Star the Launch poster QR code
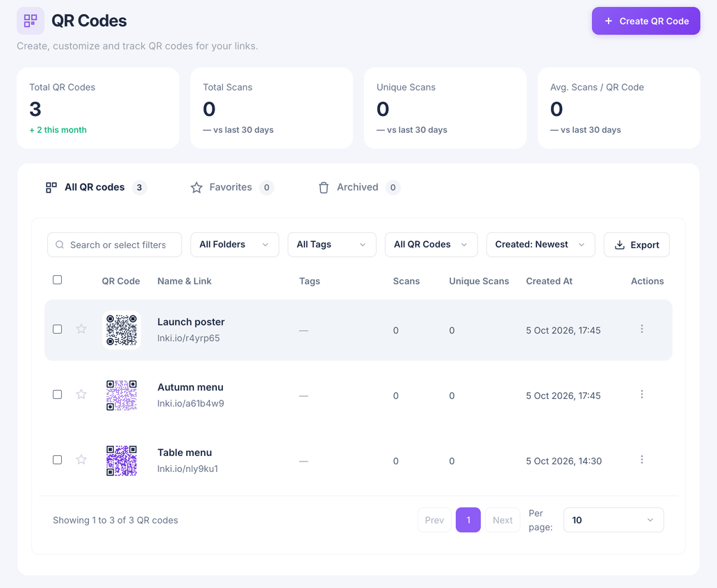The width and height of the screenshot is (717, 588). (81, 329)
